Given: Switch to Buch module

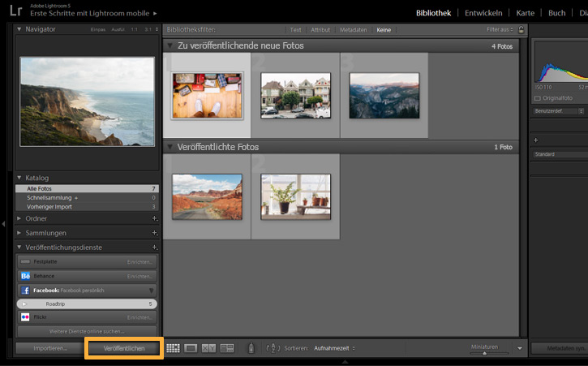Looking at the screenshot, I should 556,13.
